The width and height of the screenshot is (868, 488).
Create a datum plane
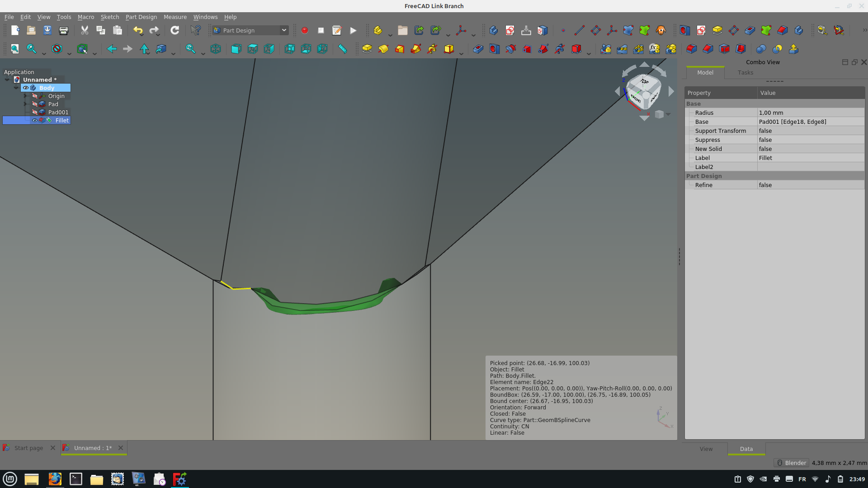tap(596, 30)
